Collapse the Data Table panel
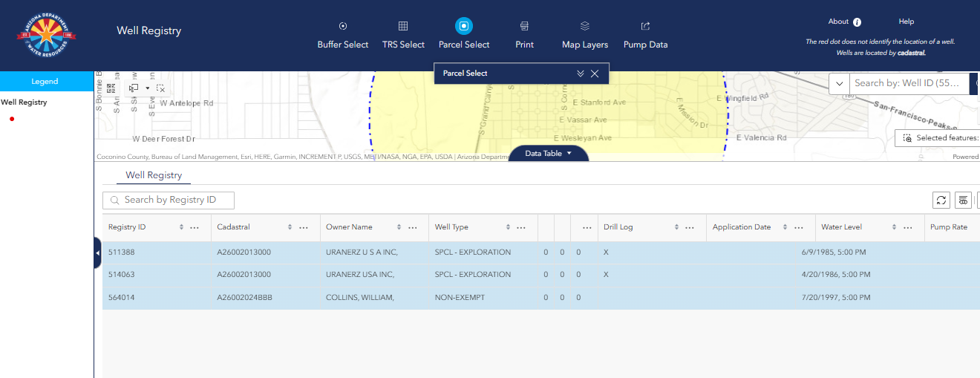980x378 pixels. coord(548,154)
